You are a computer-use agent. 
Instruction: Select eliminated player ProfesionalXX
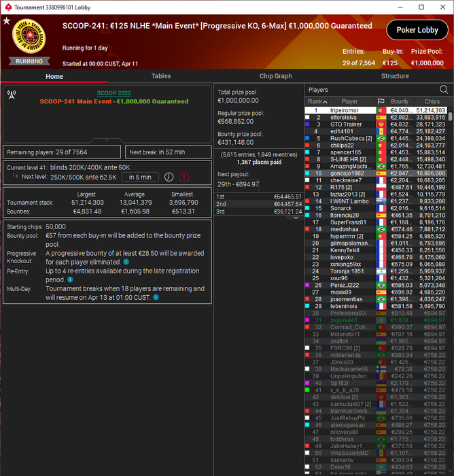(x=376, y=313)
